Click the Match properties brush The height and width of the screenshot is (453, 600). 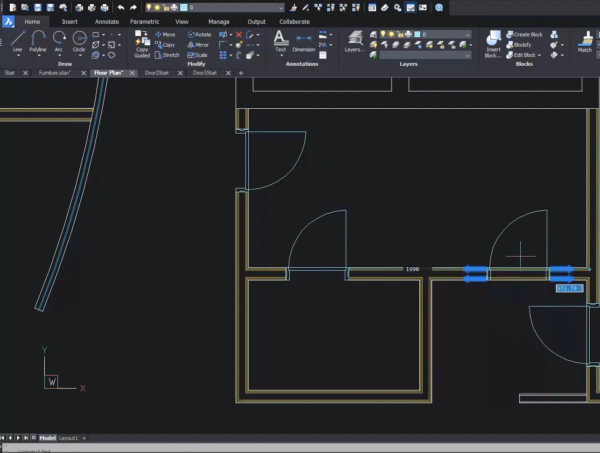click(x=585, y=40)
